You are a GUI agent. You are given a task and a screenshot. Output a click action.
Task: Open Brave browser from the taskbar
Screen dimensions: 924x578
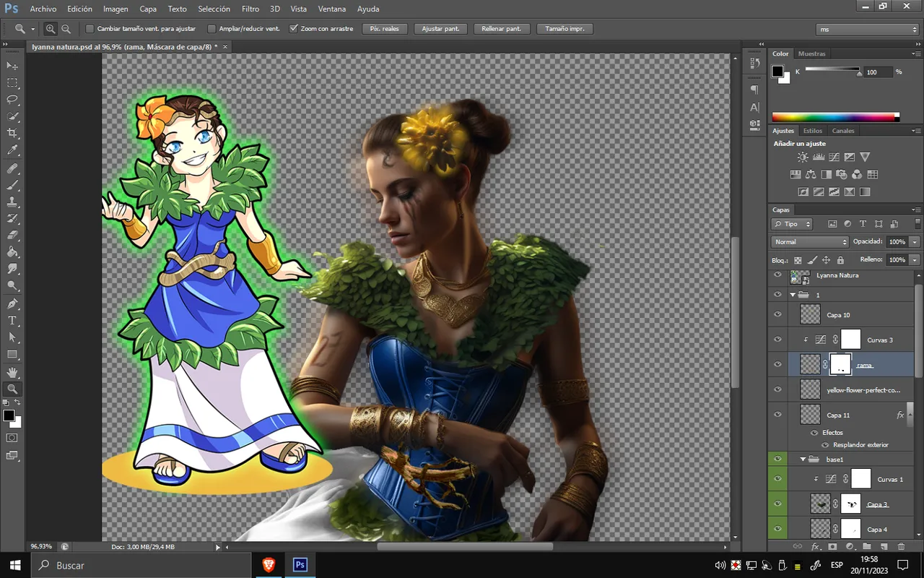pyautogui.click(x=269, y=565)
